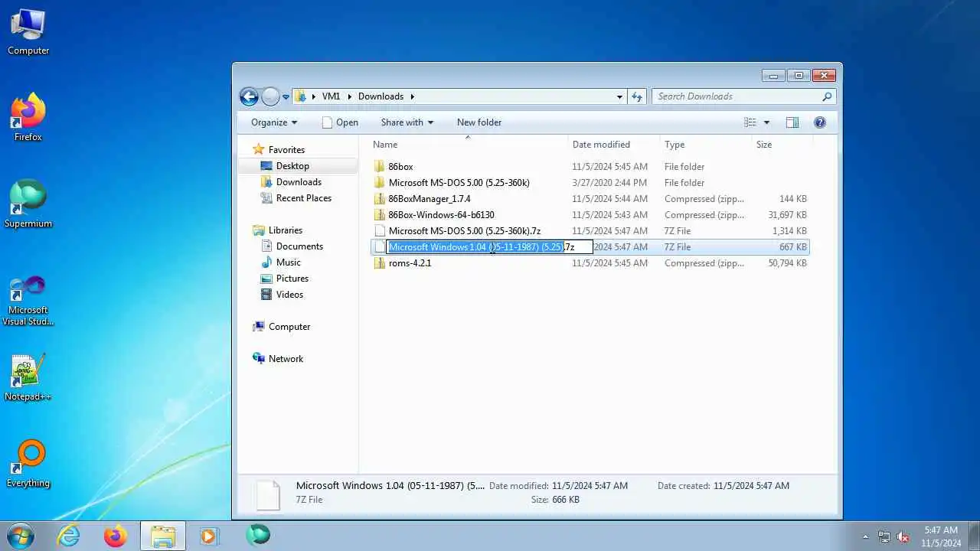980x551 pixels.
Task: Open the Music library
Action: coord(288,262)
